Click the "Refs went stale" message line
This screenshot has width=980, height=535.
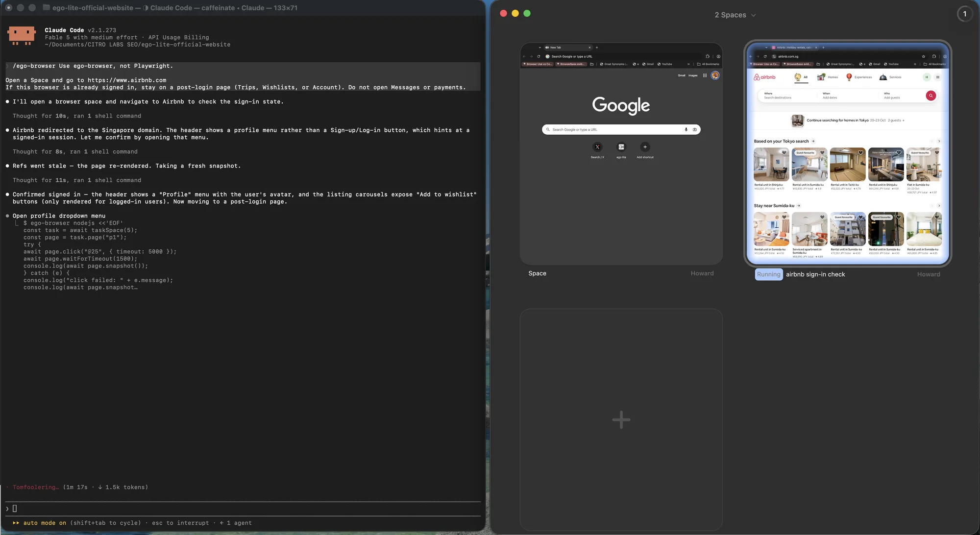click(x=126, y=166)
